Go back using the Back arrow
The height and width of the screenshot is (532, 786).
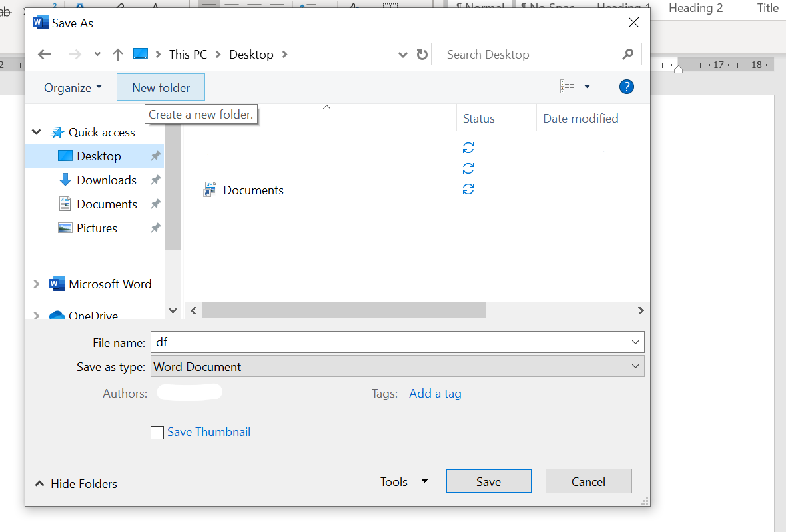pyautogui.click(x=45, y=55)
